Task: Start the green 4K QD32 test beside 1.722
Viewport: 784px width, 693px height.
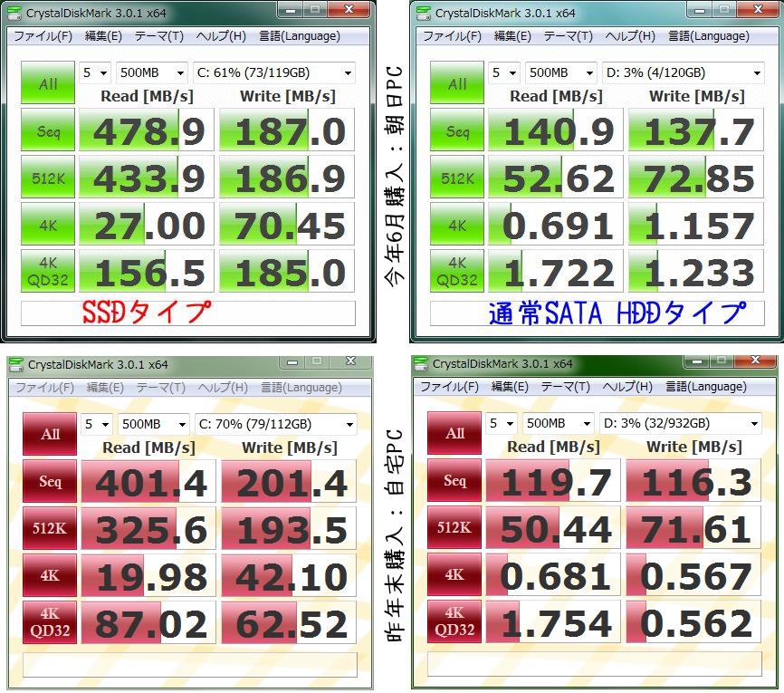Action: [x=457, y=272]
